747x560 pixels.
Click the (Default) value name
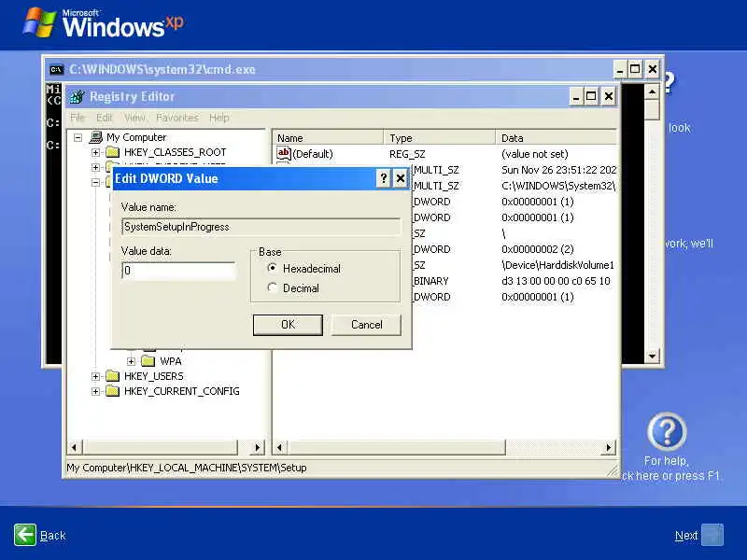(313, 154)
